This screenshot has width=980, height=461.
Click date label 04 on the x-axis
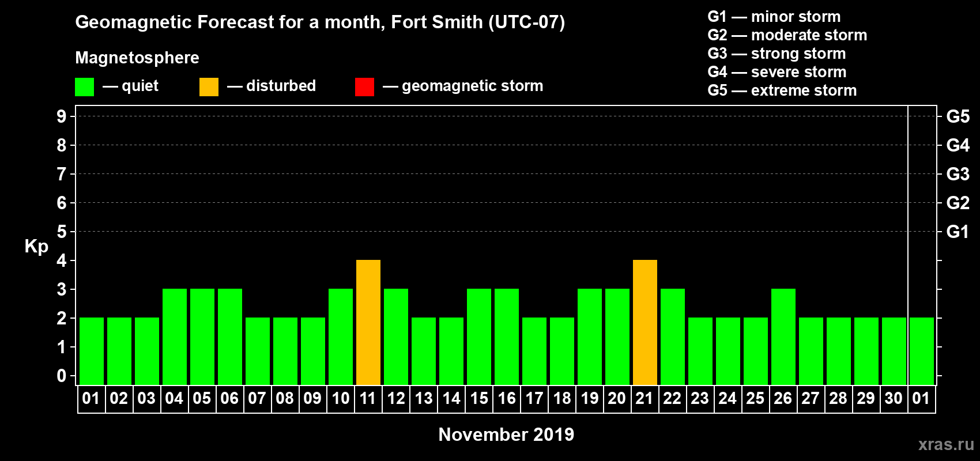point(174,398)
